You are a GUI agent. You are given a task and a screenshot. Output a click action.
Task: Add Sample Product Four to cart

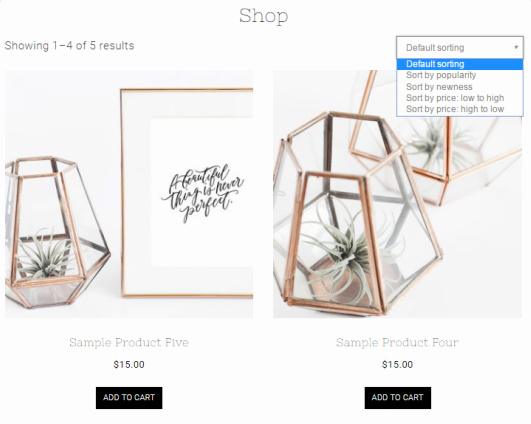click(x=398, y=398)
